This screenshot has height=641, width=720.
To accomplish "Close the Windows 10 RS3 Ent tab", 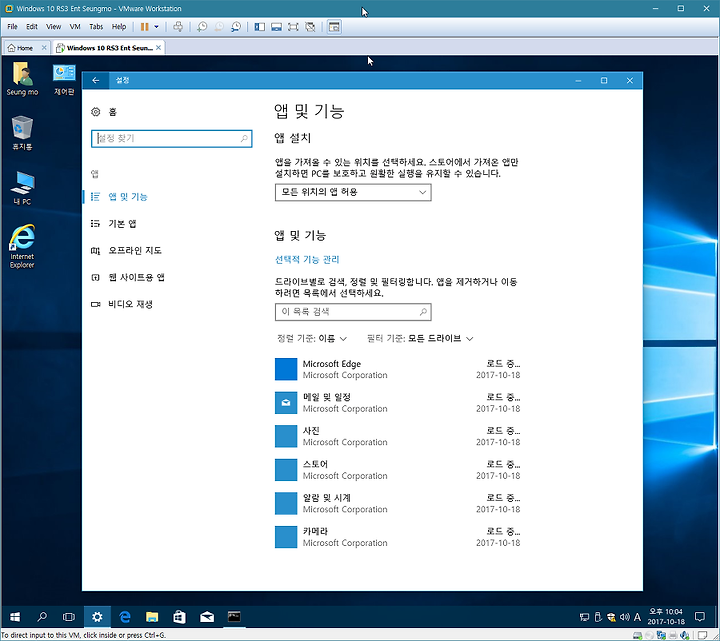I will click(158, 47).
